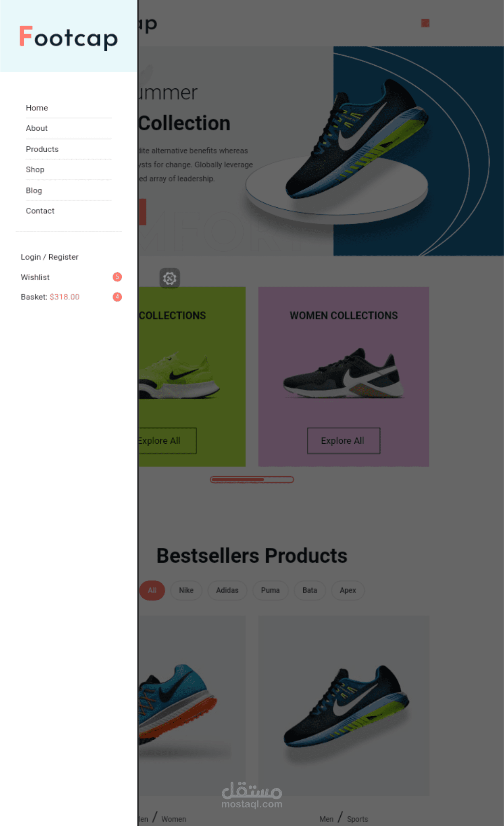
Task: Open the Basket $318.00 link
Action: [50, 297]
